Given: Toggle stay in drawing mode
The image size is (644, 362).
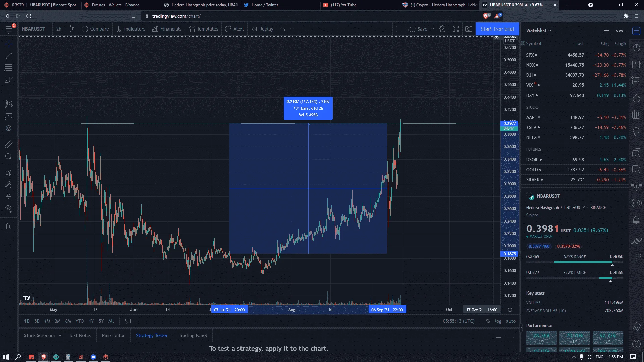Looking at the screenshot, I should [9, 185].
